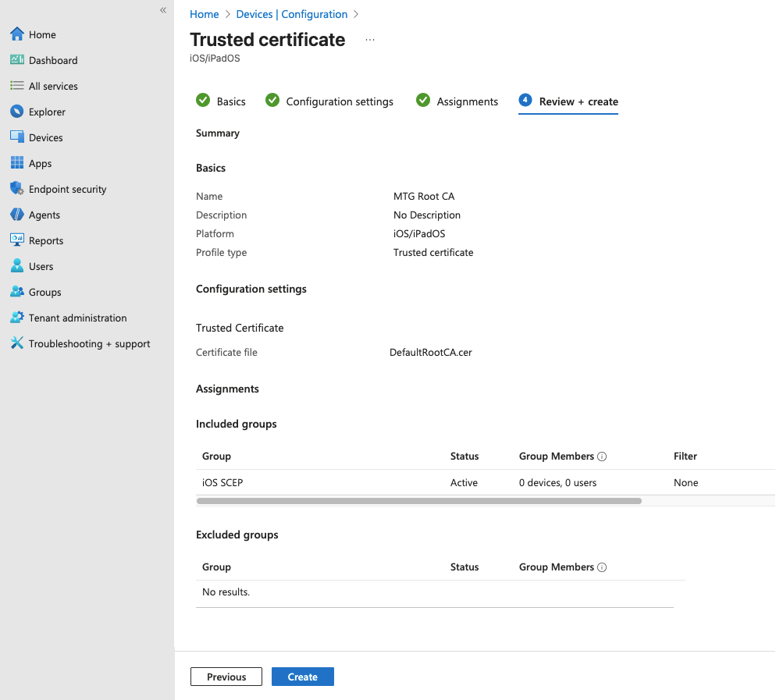Image resolution: width=776 pixels, height=700 pixels.
Task: Click the Create button
Action: pos(302,677)
